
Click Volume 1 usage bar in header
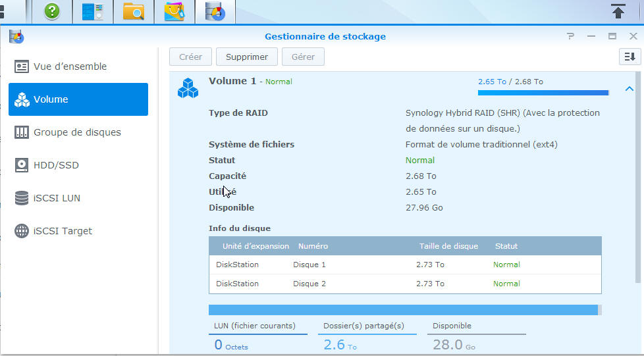click(543, 93)
